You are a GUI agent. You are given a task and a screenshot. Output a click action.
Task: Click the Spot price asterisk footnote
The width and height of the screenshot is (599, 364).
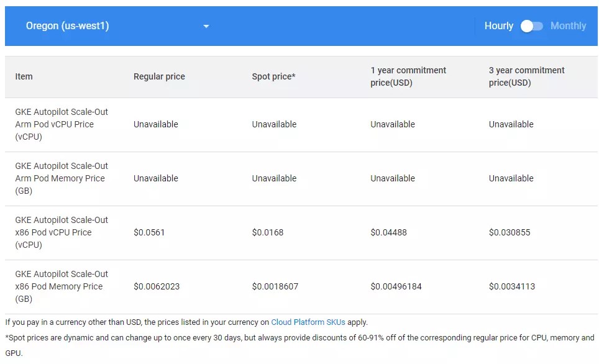click(x=295, y=76)
